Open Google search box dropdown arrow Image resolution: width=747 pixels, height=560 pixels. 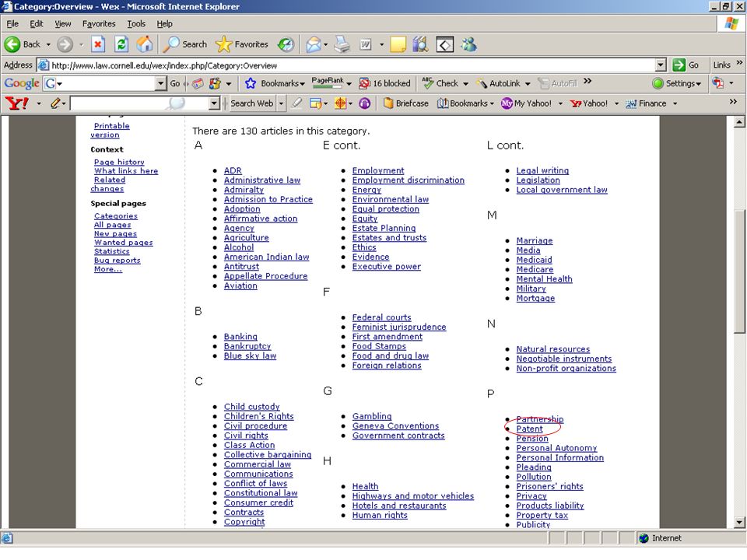point(160,83)
